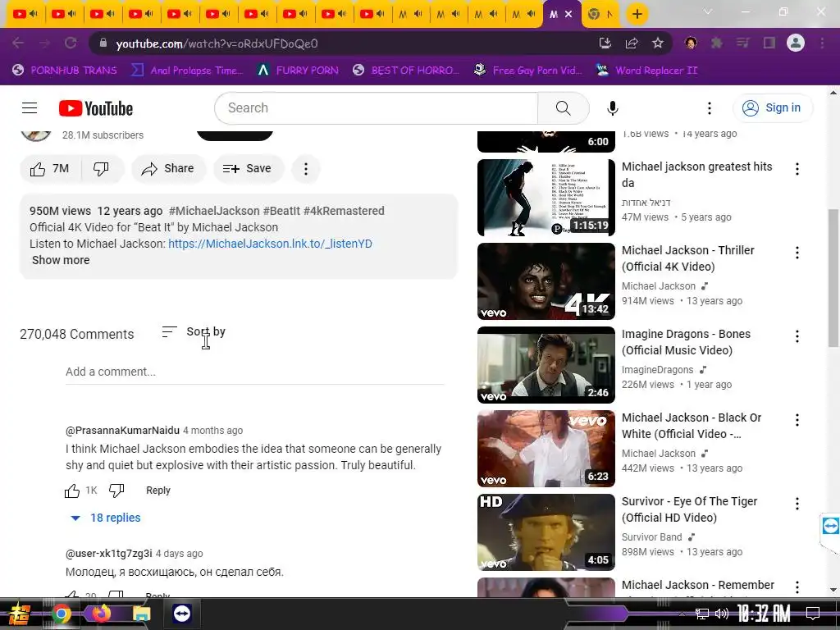Toggle the browser side panel
Screen dimensions: 840x630
click(x=769, y=43)
